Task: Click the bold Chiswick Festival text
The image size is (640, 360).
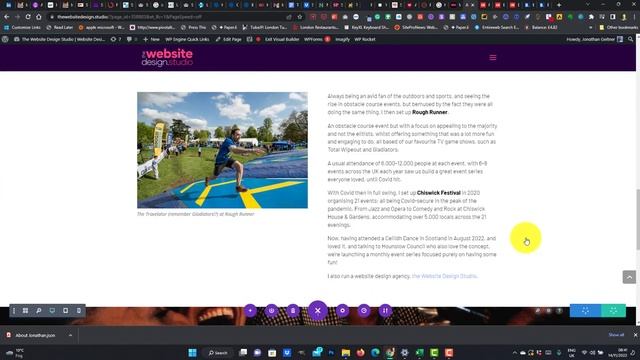Action: point(438,193)
